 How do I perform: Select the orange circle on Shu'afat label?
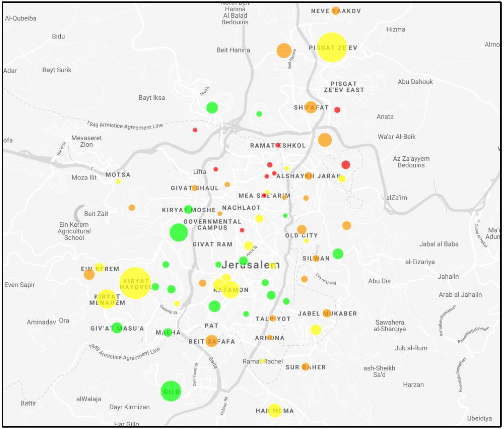click(x=311, y=107)
